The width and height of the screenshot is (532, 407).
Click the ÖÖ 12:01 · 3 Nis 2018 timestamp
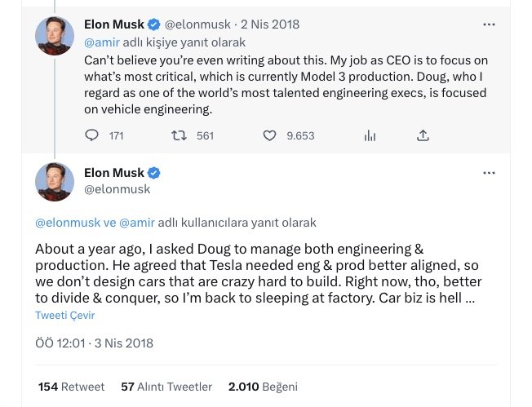(94, 343)
